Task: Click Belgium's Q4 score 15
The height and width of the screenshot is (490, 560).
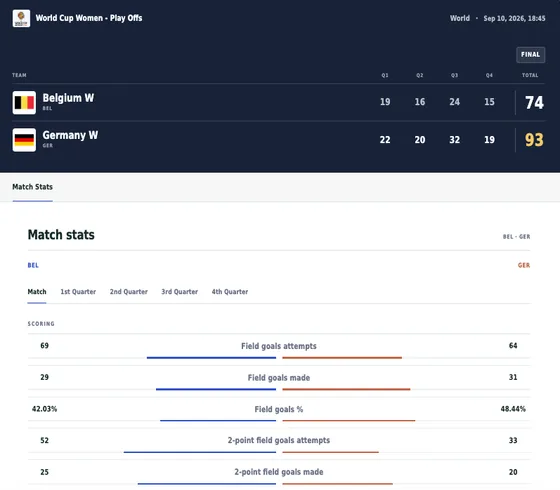Action: click(489, 102)
